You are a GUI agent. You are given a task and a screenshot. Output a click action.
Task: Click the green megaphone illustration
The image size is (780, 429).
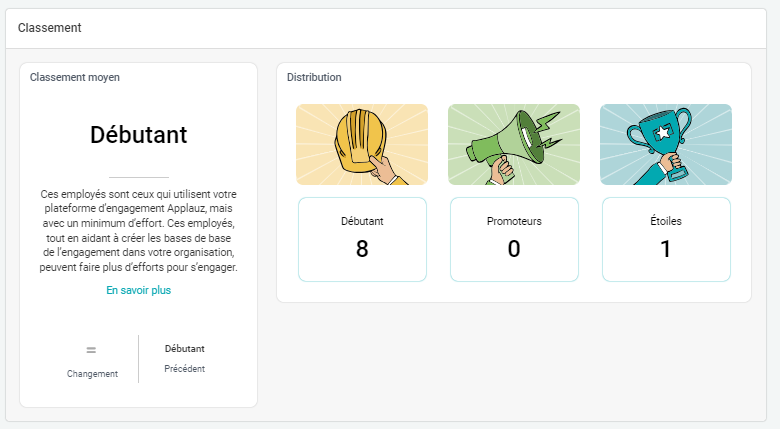pos(514,145)
